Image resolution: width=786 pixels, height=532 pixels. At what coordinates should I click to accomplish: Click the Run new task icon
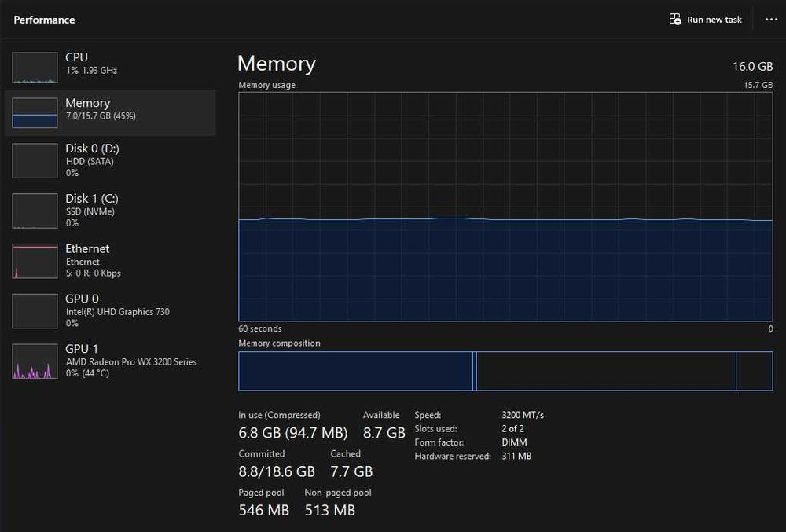point(675,20)
